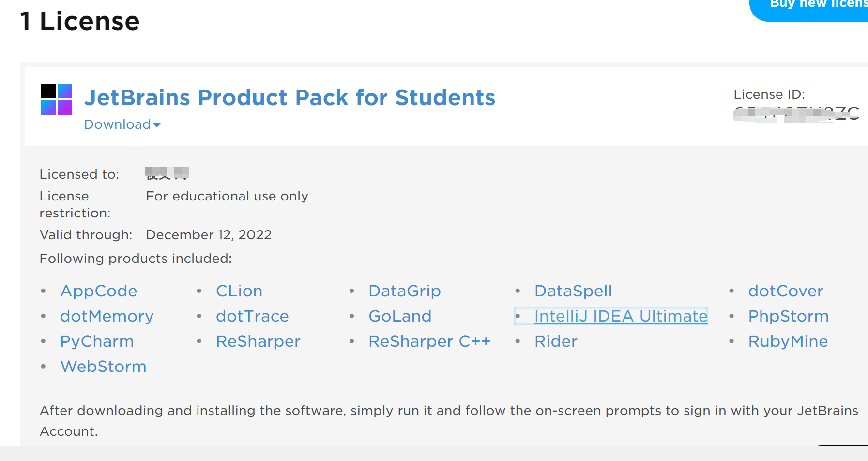
Task: Click the JetBrains product pack logo icon
Action: click(57, 99)
